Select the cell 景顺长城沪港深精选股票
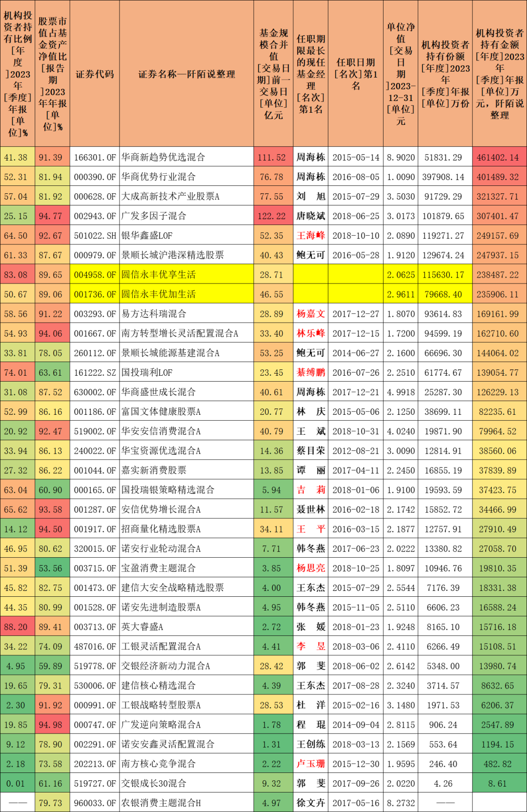The image size is (527, 812). [x=186, y=255]
